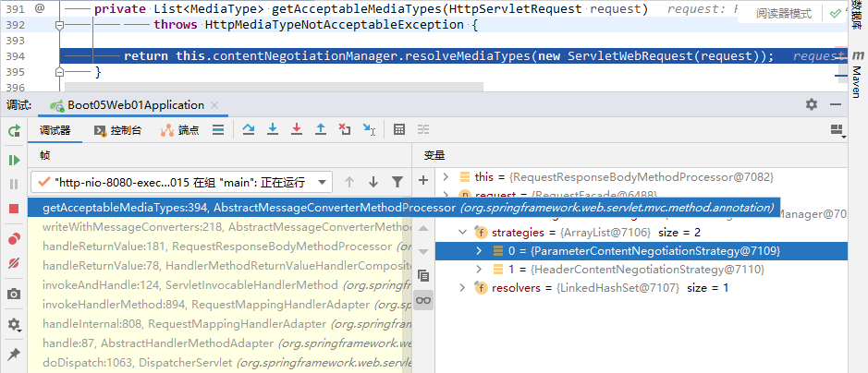Select frame handle:87 AbstractHandlerMethodAdapter
The height and width of the screenshot is (373, 868).
pyautogui.click(x=220, y=343)
